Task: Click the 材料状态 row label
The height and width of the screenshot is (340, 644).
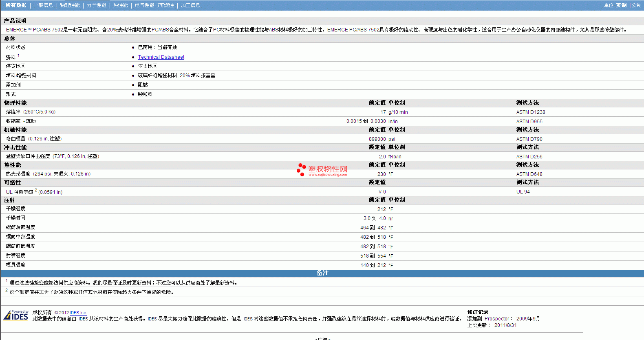Action: (x=15, y=47)
